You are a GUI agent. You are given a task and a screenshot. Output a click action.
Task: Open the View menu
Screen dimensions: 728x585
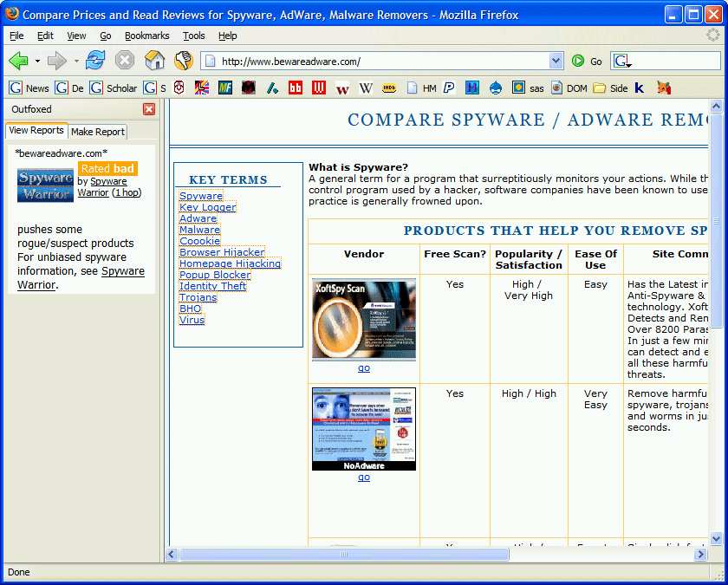[76, 36]
